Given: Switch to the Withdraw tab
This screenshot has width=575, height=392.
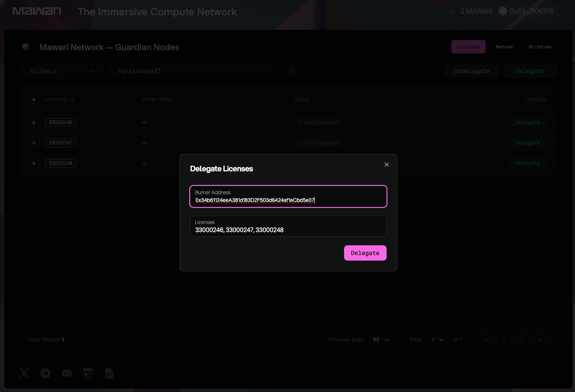Looking at the screenshot, I should coord(540,47).
